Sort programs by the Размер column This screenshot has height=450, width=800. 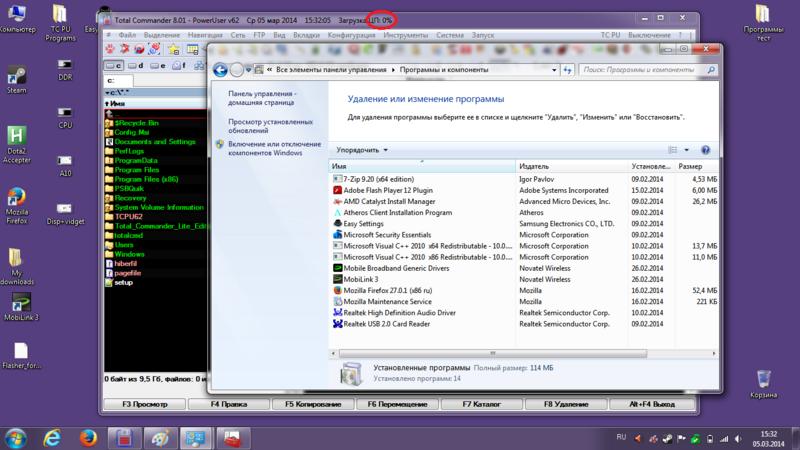pyautogui.click(x=696, y=166)
